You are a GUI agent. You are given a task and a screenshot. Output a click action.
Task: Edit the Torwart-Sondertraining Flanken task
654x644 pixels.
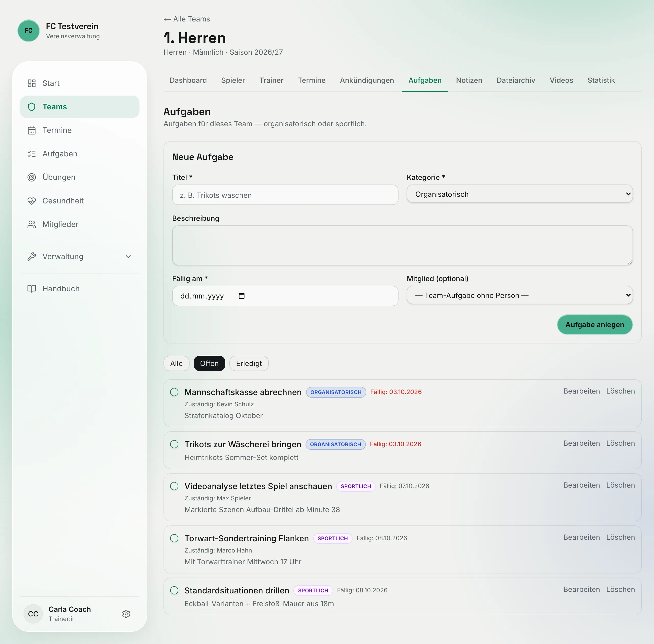tap(581, 537)
